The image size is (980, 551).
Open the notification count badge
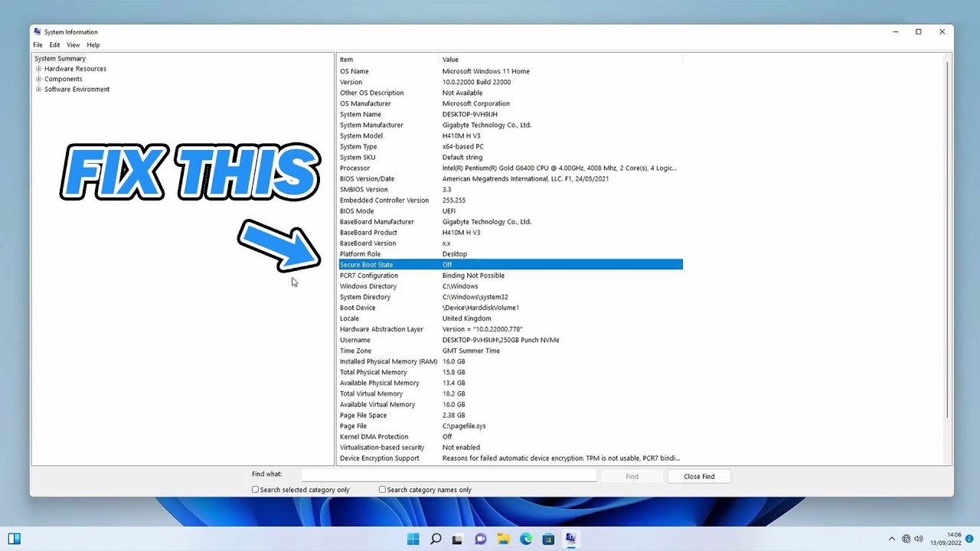(x=969, y=539)
